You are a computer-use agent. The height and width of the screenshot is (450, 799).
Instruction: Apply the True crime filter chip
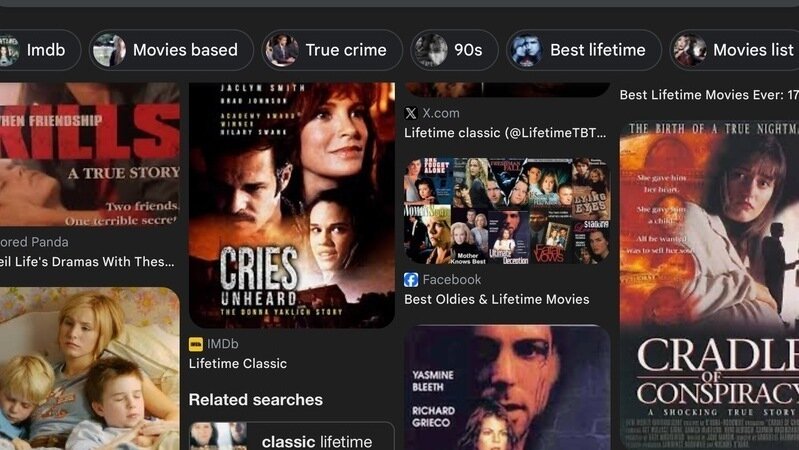click(332, 50)
